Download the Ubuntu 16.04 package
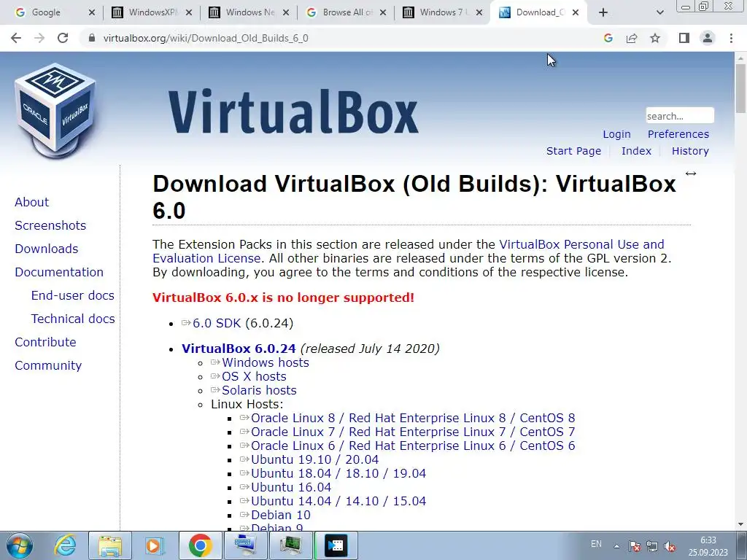 click(291, 487)
